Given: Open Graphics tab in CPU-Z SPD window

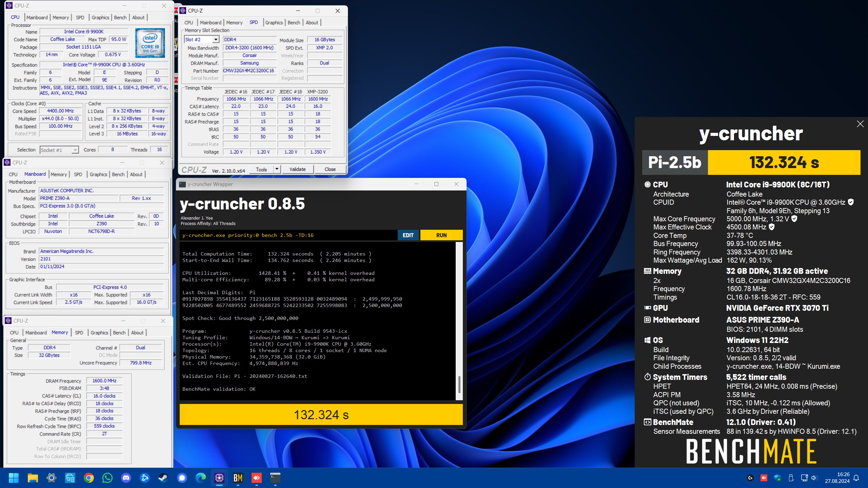Looking at the screenshot, I should tap(274, 23).
